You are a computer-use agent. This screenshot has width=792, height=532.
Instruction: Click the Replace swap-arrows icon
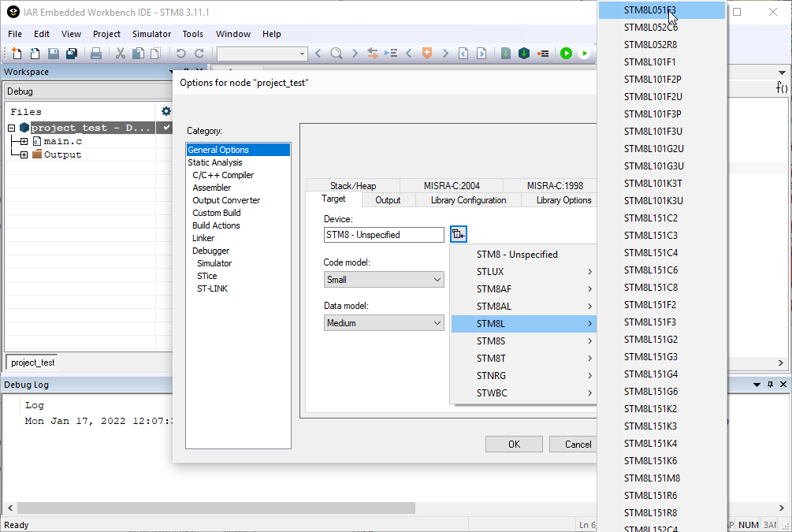tap(372, 53)
